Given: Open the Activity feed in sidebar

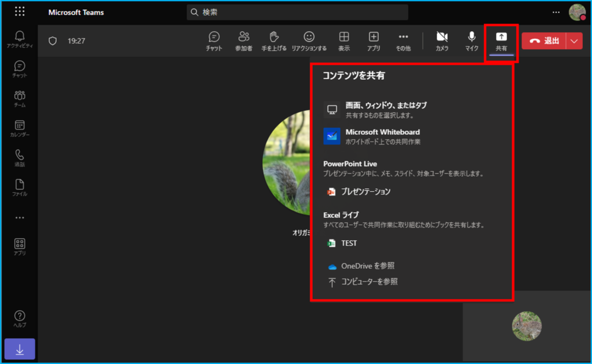Looking at the screenshot, I should pyautogui.click(x=20, y=39).
